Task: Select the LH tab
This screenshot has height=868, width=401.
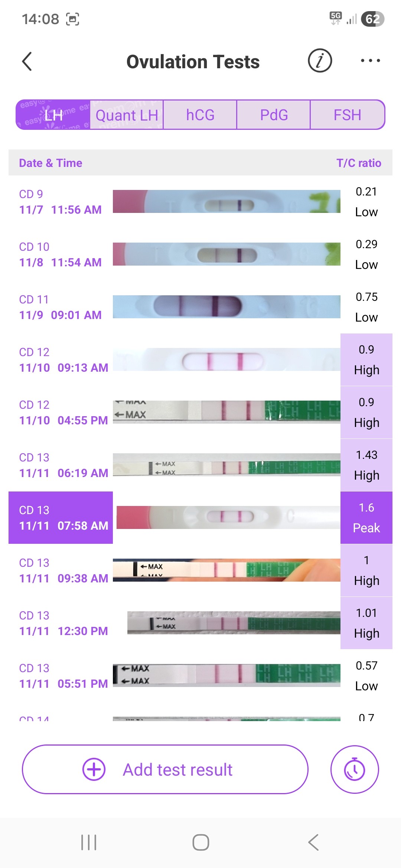Action: 53,115
